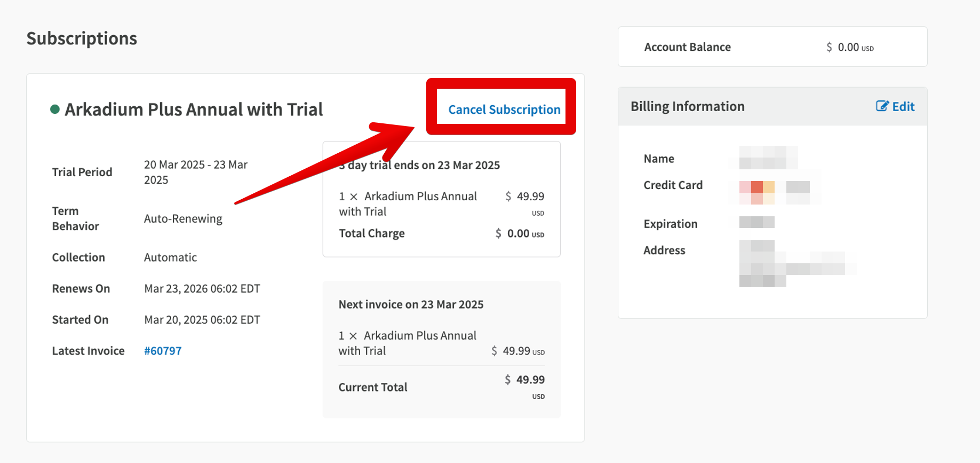Select the Mar 20, 2025 06:02 EDT start date
This screenshot has width=980, height=463.
point(202,319)
